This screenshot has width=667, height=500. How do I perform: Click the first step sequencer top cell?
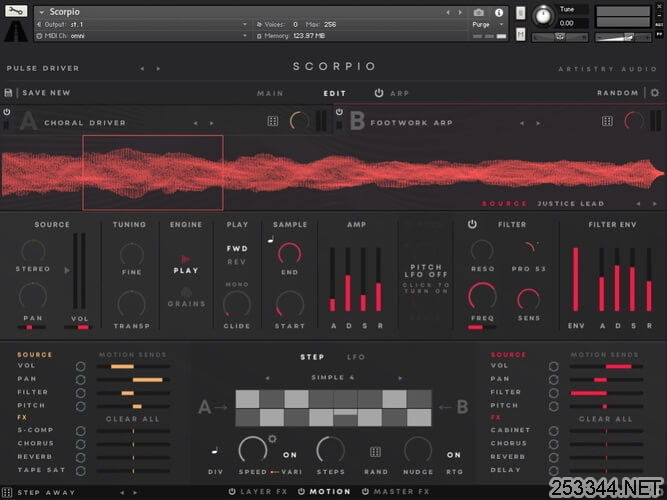[x=247, y=399]
